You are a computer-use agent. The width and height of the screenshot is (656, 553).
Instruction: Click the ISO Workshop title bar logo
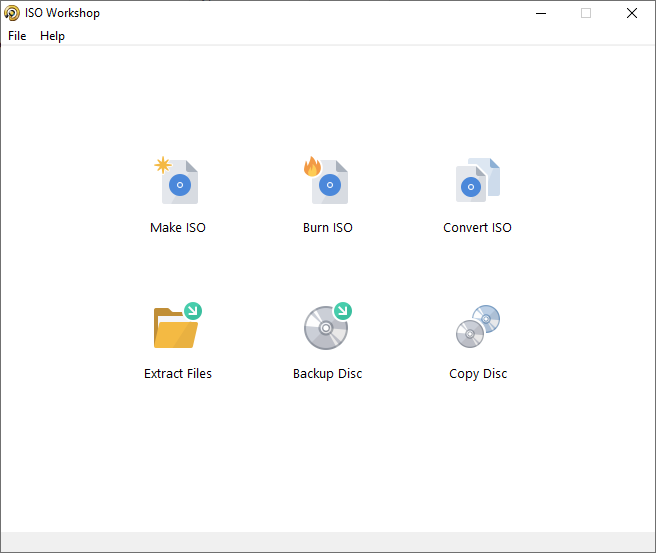pos(12,13)
